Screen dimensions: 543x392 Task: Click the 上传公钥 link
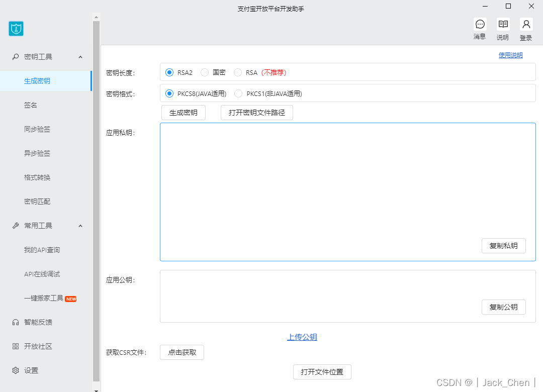pos(302,337)
